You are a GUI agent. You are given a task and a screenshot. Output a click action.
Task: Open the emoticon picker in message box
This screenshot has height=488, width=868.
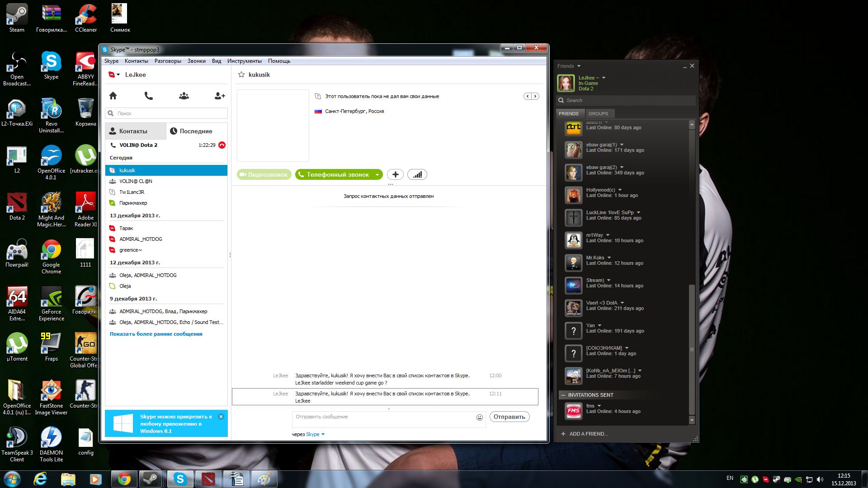tap(480, 418)
